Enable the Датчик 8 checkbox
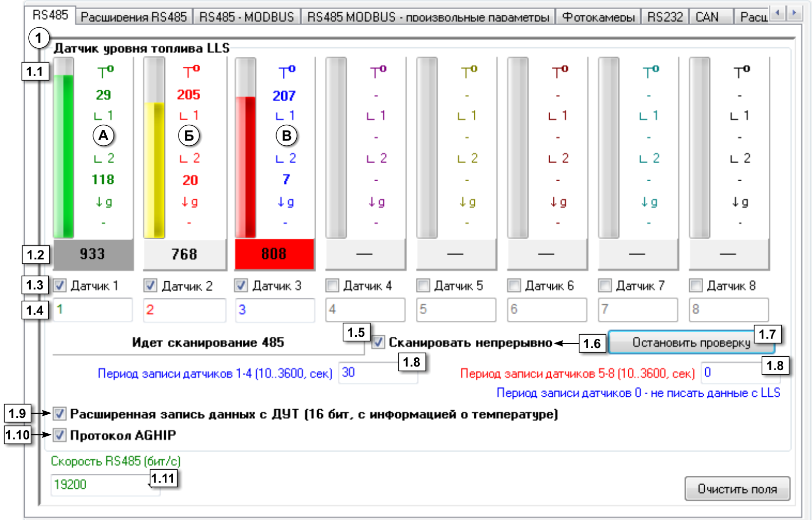 696,285
